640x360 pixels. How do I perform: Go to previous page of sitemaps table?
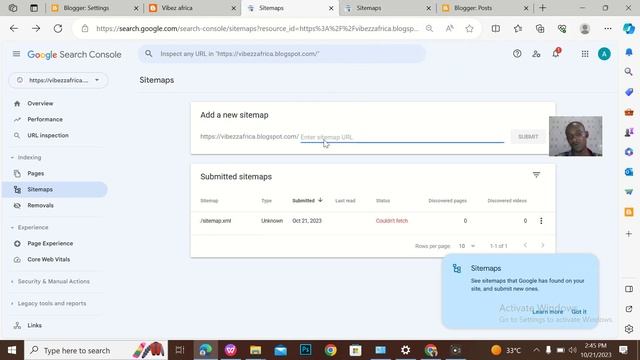click(x=525, y=245)
